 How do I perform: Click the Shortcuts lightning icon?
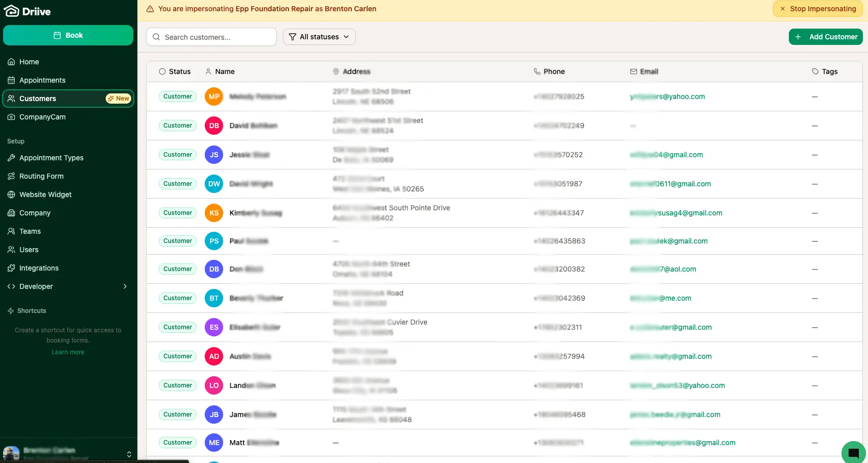11,311
